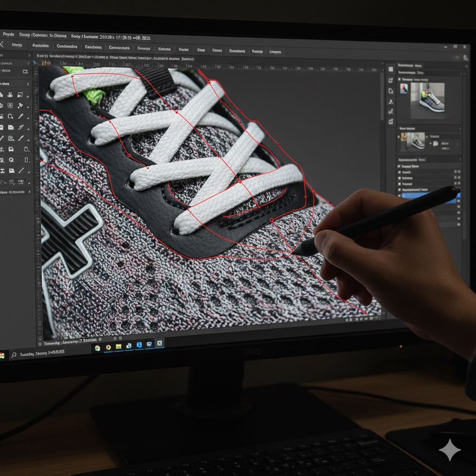The height and width of the screenshot is (476, 476).
Task: Toggle the visibility box right of the highlighted layer
Action: pos(458,196)
